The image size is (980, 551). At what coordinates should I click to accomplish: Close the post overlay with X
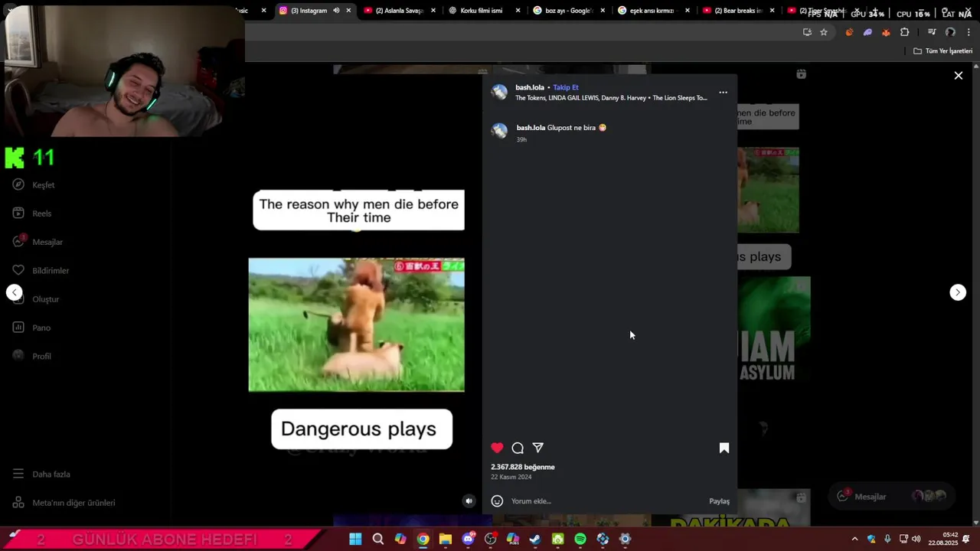click(958, 76)
